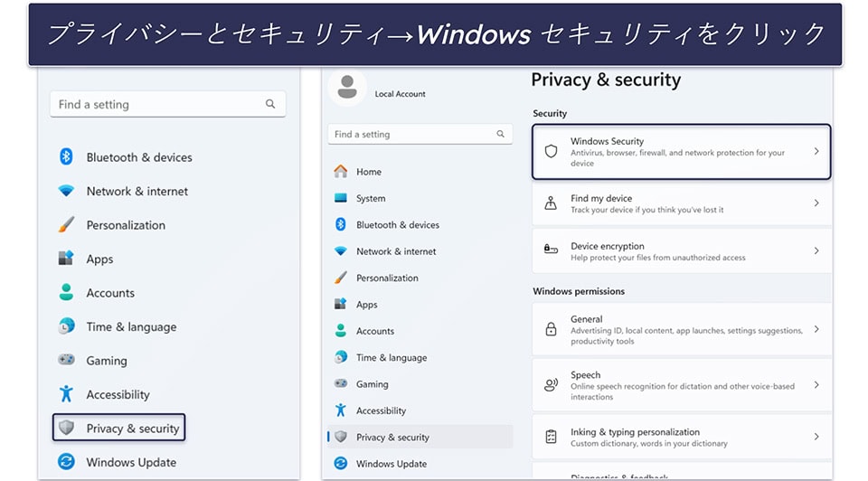Click the Inking & typing clipboard icon
The image size is (868, 481).
(551, 437)
